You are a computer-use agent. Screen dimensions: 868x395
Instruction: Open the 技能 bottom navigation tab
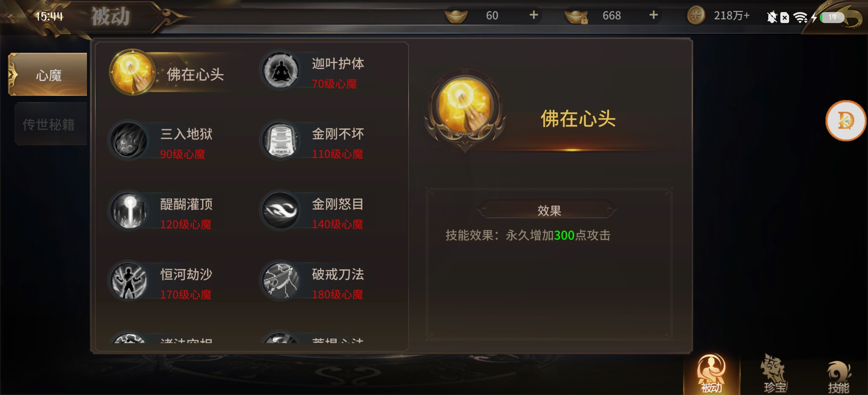click(x=838, y=376)
